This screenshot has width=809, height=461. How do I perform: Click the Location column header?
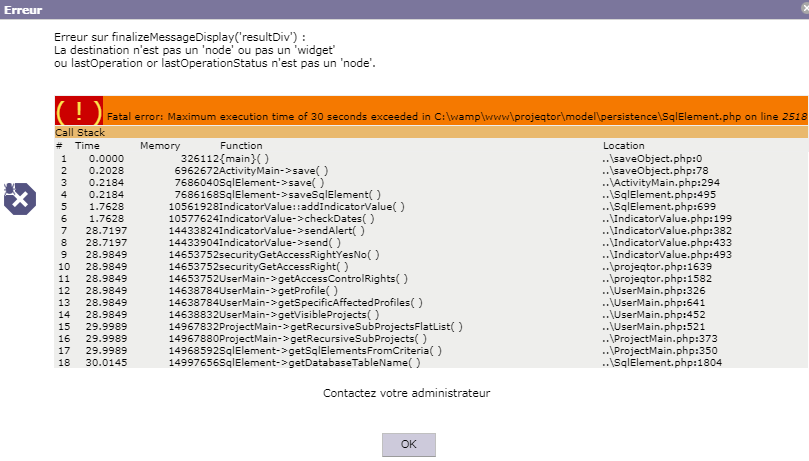624,146
